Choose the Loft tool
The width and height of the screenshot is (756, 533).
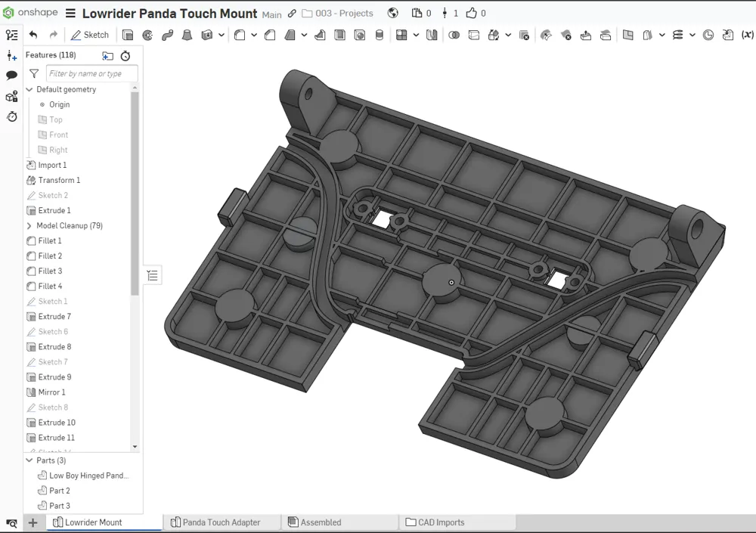[187, 35]
